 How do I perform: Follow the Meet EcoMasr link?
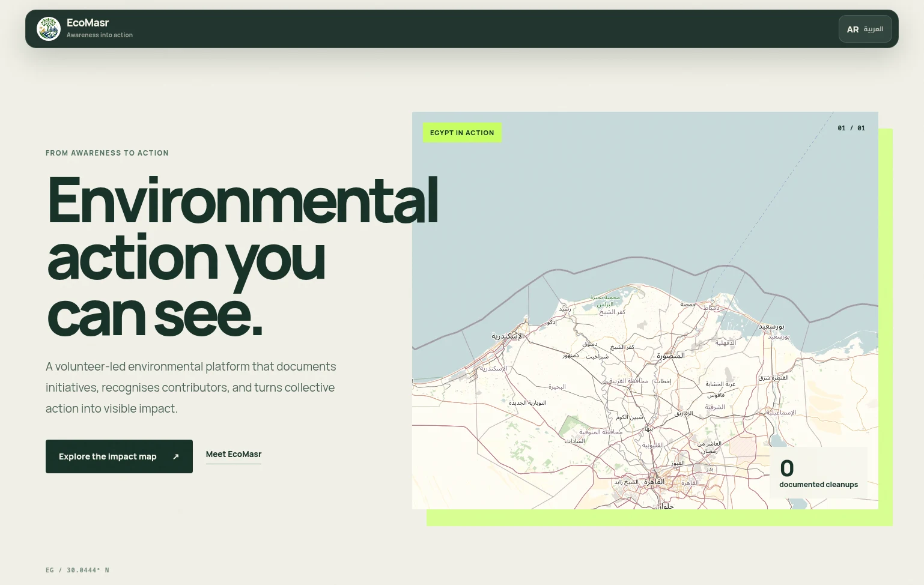click(x=234, y=455)
